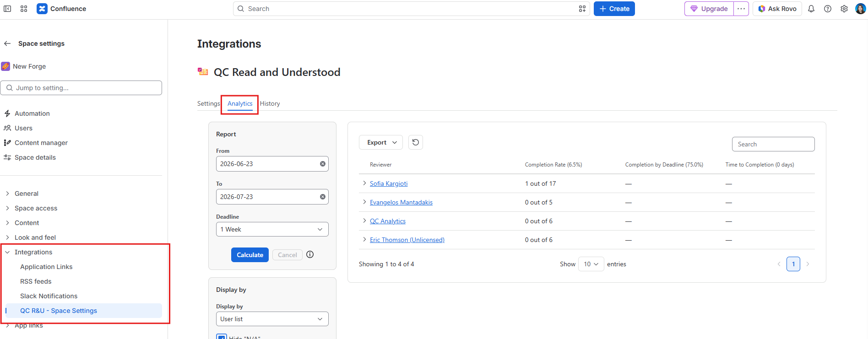Click the info icon beside Cancel
The width and height of the screenshot is (868, 339).
pos(310,254)
